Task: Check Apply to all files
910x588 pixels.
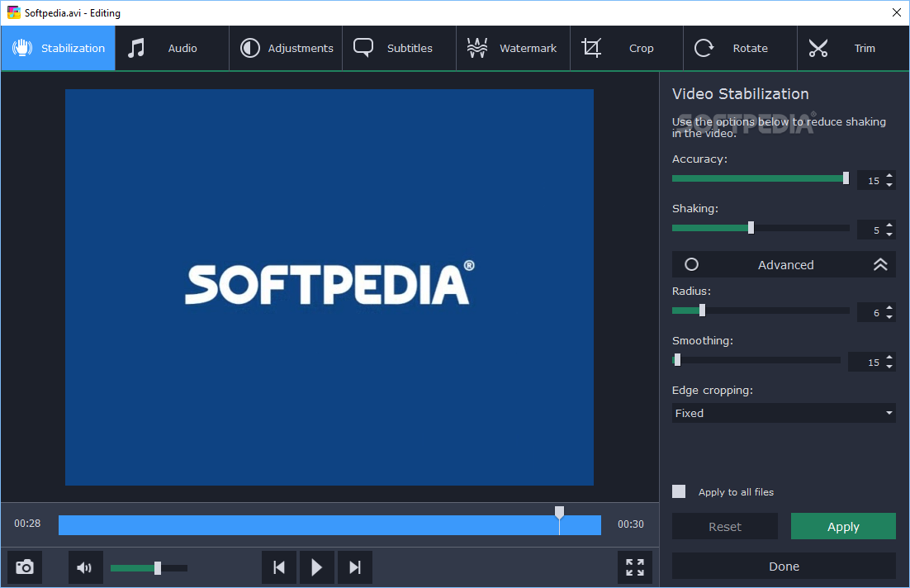Action: click(x=679, y=491)
